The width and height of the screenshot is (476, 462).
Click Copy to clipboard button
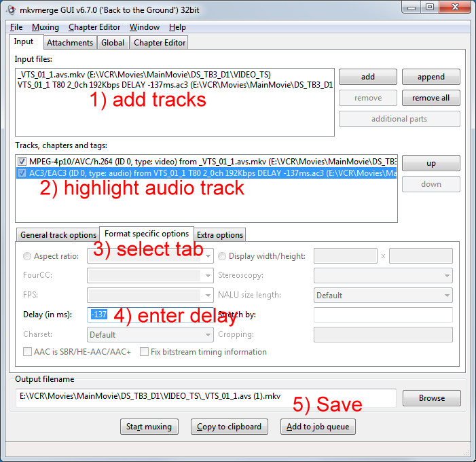click(230, 427)
